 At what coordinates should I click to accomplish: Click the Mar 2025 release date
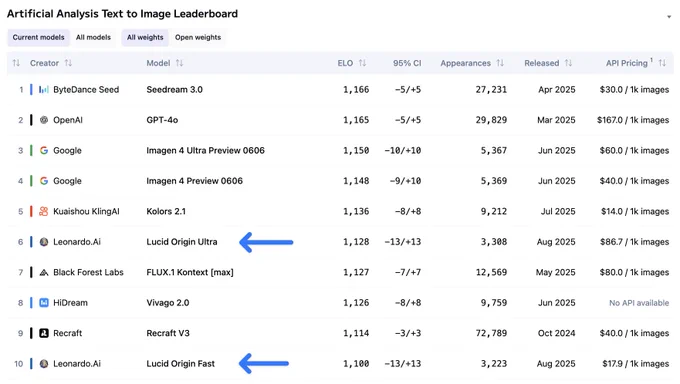pos(556,120)
